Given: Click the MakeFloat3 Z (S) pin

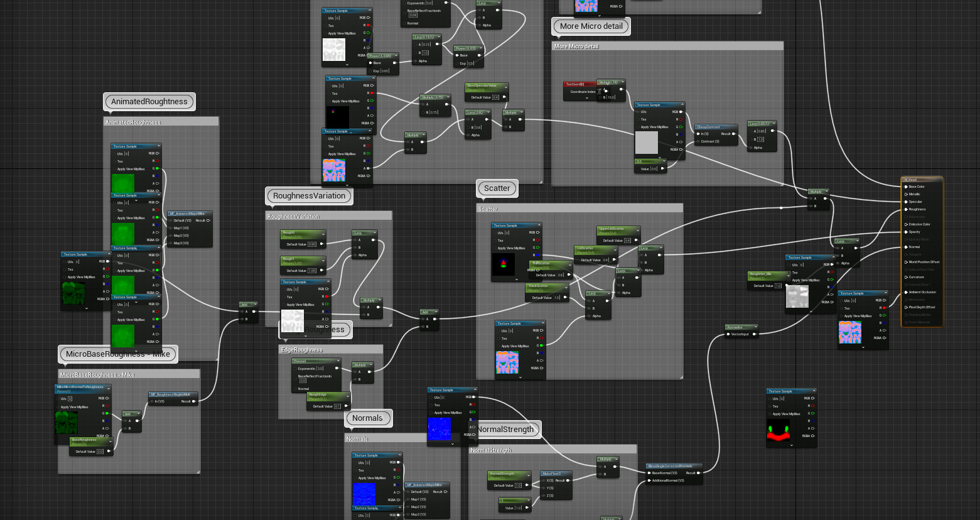Looking at the screenshot, I should 544,496.
